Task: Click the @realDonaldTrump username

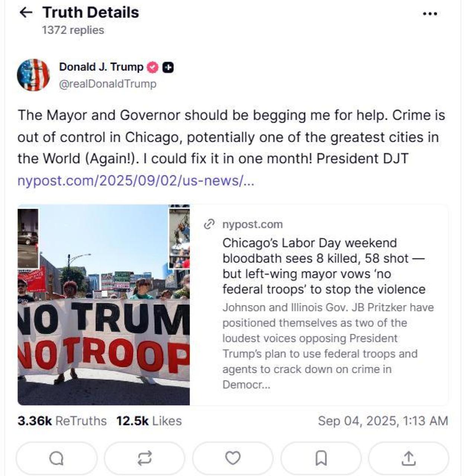Action: pyautogui.click(x=107, y=84)
